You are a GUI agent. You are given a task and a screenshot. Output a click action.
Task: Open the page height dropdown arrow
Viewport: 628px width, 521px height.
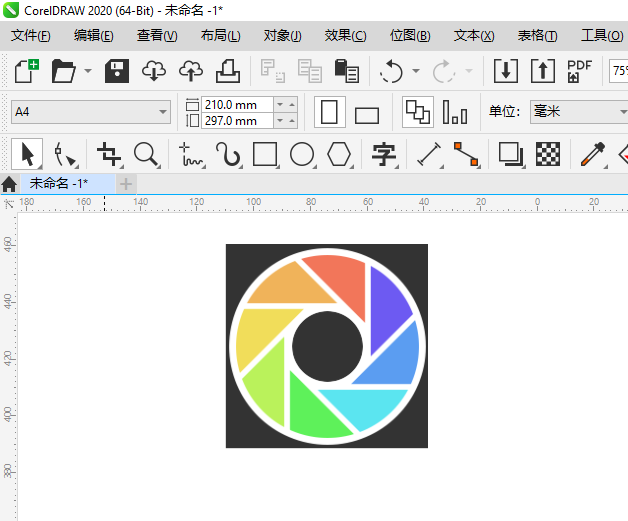280,121
